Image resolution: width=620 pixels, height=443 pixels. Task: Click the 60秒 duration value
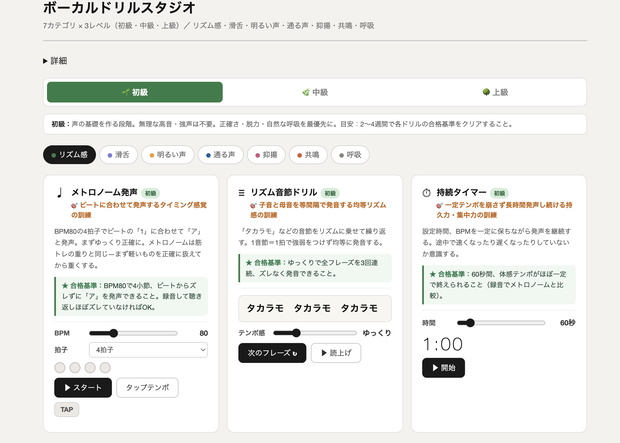(x=567, y=323)
